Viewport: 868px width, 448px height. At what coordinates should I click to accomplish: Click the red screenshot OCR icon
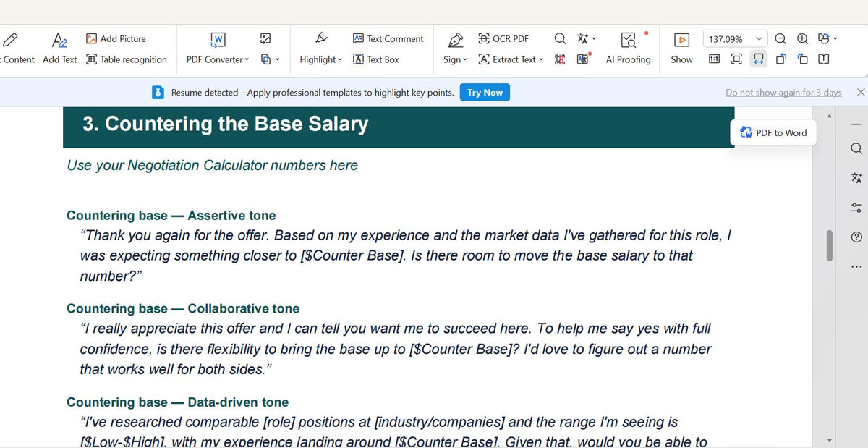(x=560, y=59)
